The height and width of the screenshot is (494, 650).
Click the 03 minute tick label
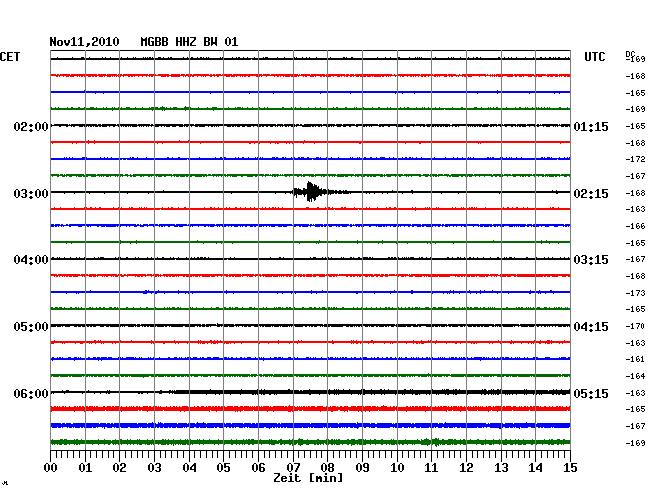[154, 467]
